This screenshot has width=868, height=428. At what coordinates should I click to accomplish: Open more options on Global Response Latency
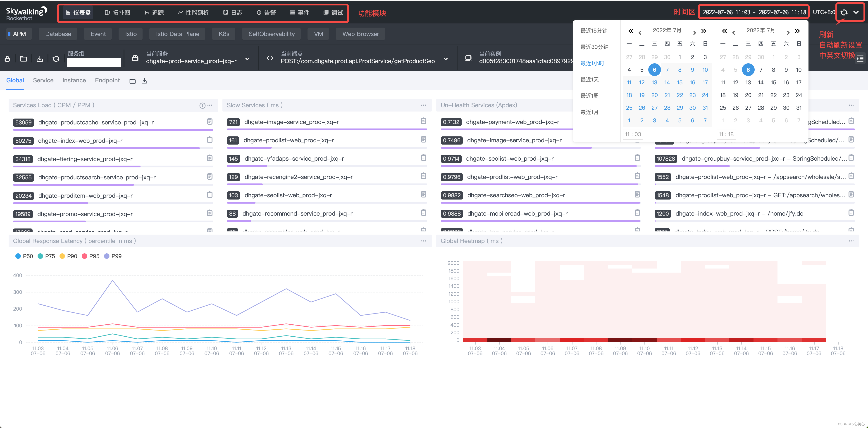coord(424,241)
